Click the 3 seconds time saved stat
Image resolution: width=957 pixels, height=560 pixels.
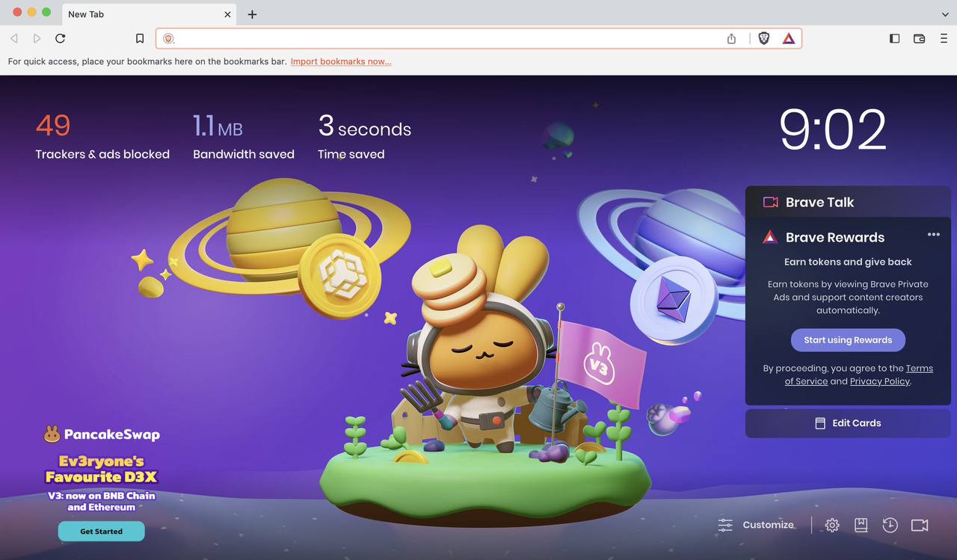click(365, 136)
